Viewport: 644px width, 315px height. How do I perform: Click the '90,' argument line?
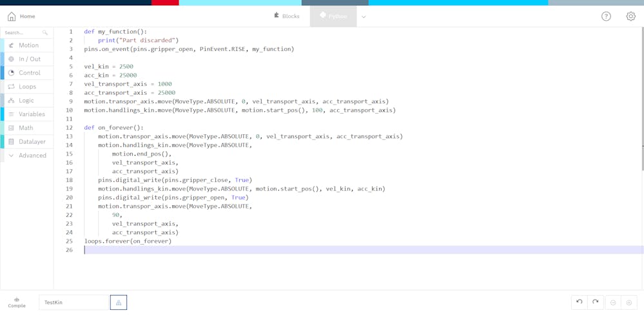(x=117, y=215)
